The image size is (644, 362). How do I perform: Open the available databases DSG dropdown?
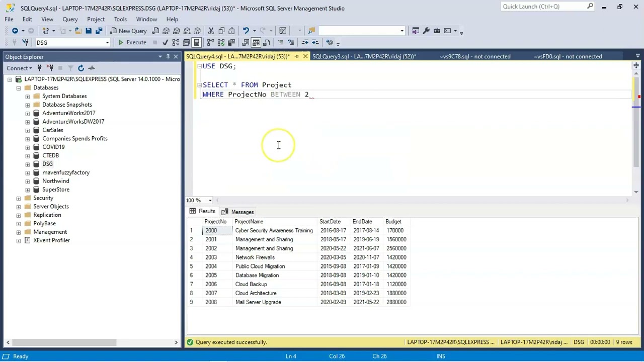107,43
